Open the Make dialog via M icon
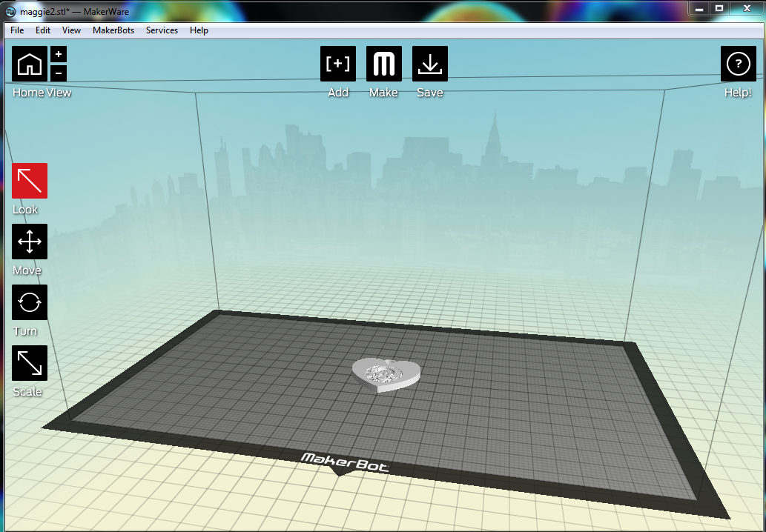Screen dimensions: 766x532 (x=384, y=64)
